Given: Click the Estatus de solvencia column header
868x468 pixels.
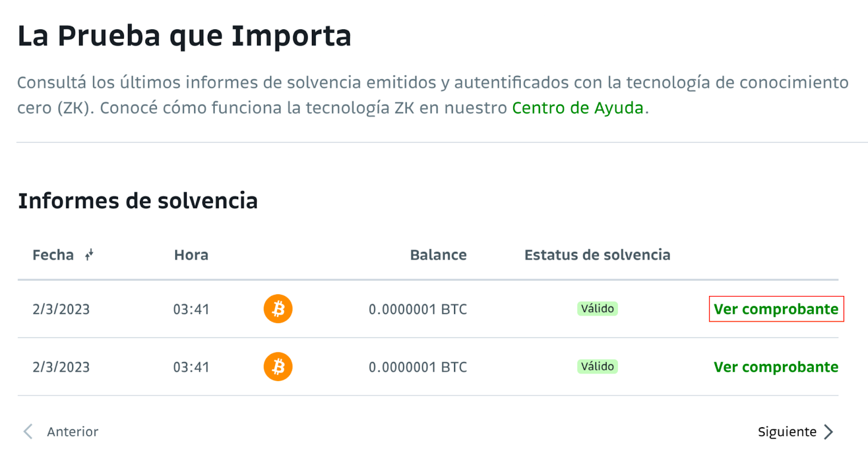Looking at the screenshot, I should click(x=597, y=255).
